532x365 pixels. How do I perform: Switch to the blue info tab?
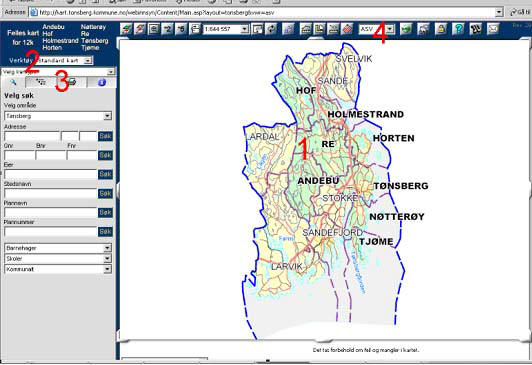point(102,82)
